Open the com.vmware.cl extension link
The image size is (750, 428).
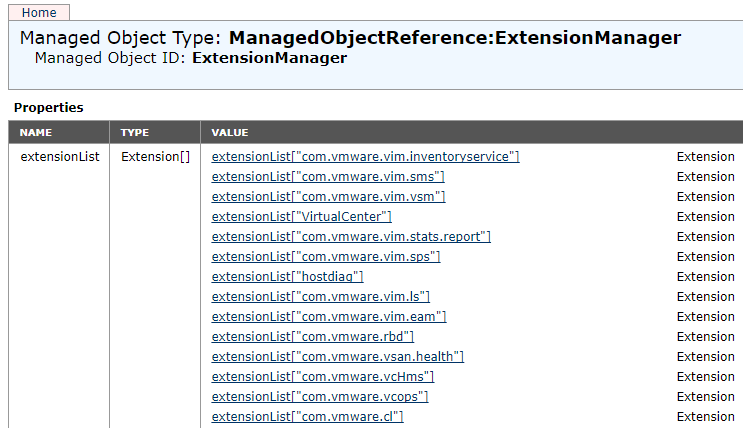(x=308, y=417)
